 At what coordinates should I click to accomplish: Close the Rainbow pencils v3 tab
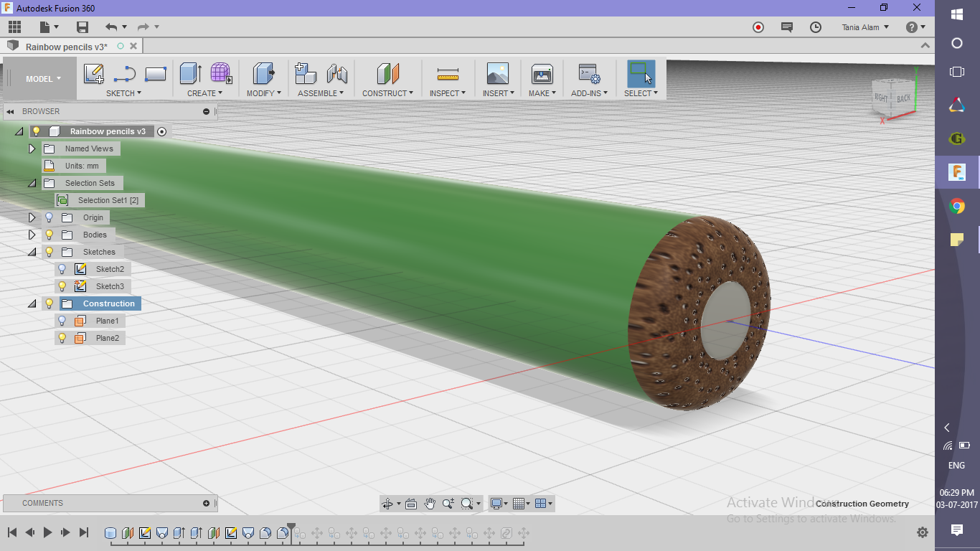click(x=133, y=46)
